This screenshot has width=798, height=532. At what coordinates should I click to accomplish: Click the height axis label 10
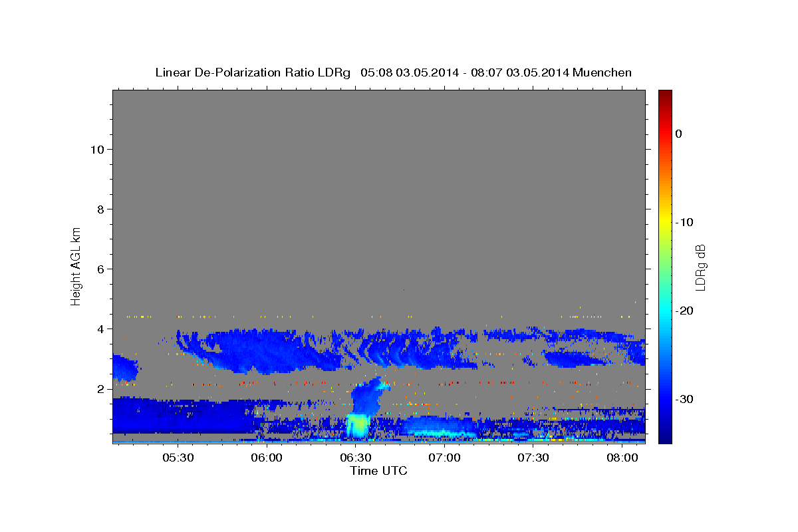point(97,149)
